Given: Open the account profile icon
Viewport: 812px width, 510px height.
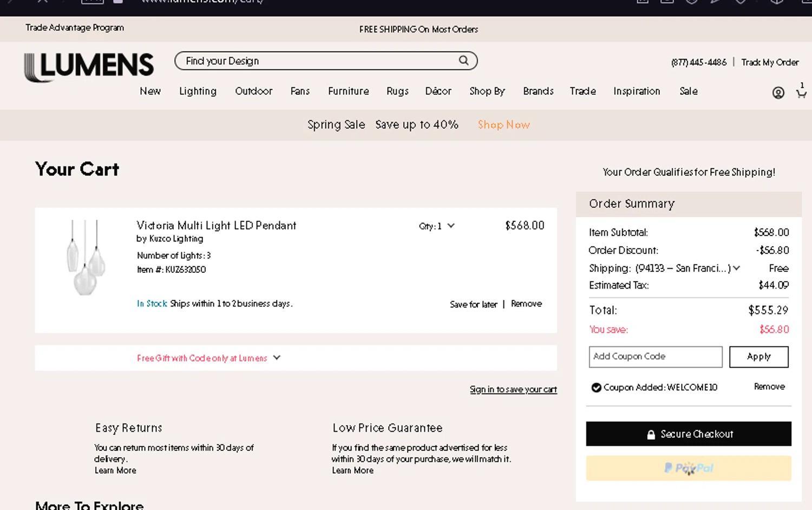Looking at the screenshot, I should pyautogui.click(x=778, y=93).
